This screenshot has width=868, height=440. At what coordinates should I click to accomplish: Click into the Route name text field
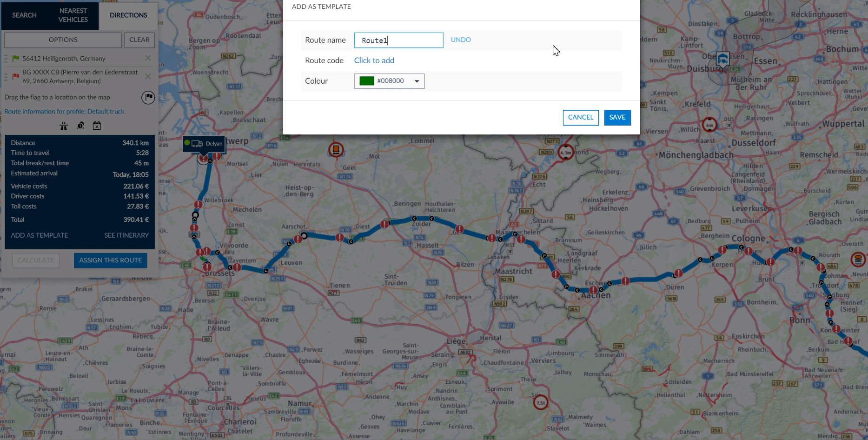pyautogui.click(x=398, y=40)
